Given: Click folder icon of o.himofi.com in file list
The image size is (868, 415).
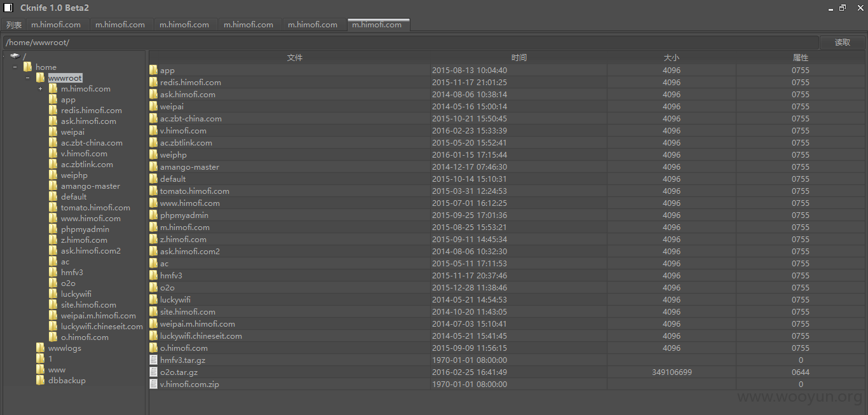Looking at the screenshot, I should (153, 348).
